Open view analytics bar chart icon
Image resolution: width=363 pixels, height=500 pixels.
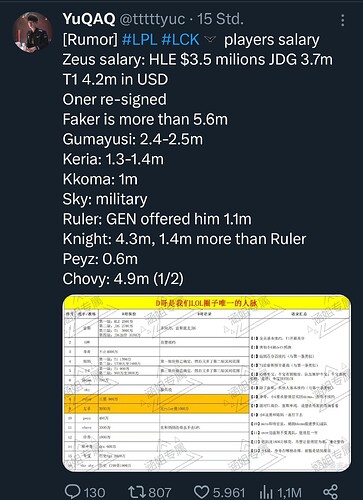pyautogui.click(x=266, y=492)
